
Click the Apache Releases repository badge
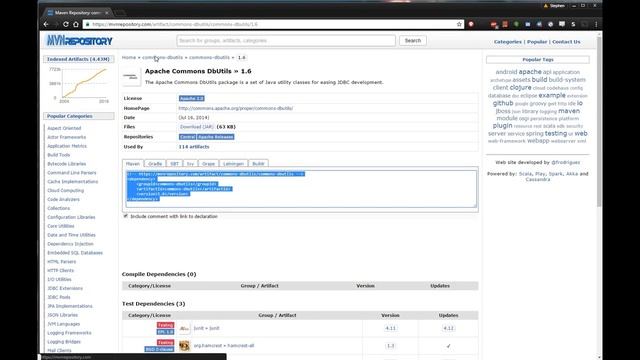[216, 137]
